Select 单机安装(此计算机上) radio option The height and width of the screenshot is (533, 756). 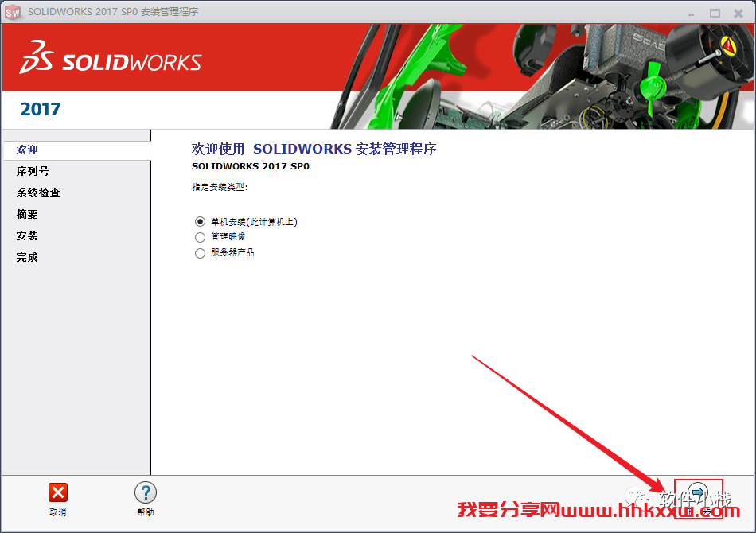(200, 222)
